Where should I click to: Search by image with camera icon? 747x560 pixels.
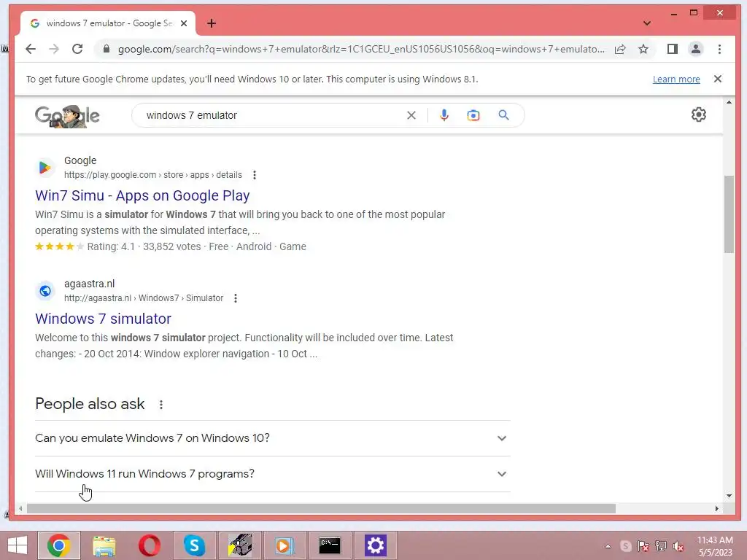click(x=473, y=115)
